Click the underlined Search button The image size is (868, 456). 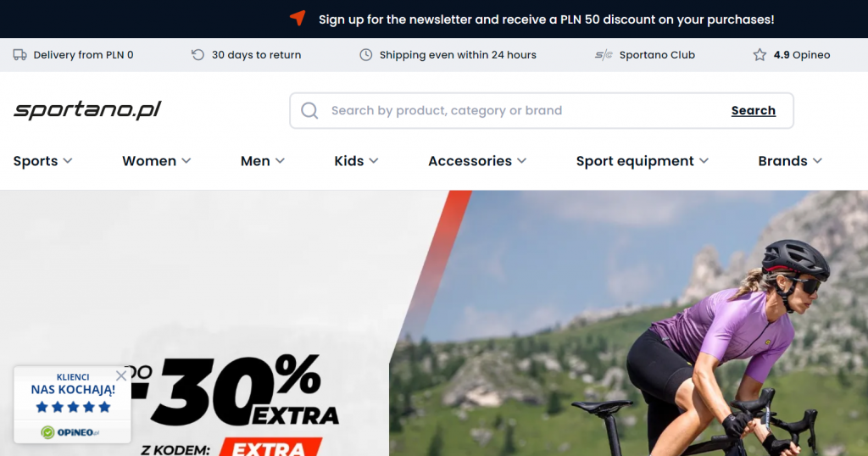pyautogui.click(x=754, y=111)
